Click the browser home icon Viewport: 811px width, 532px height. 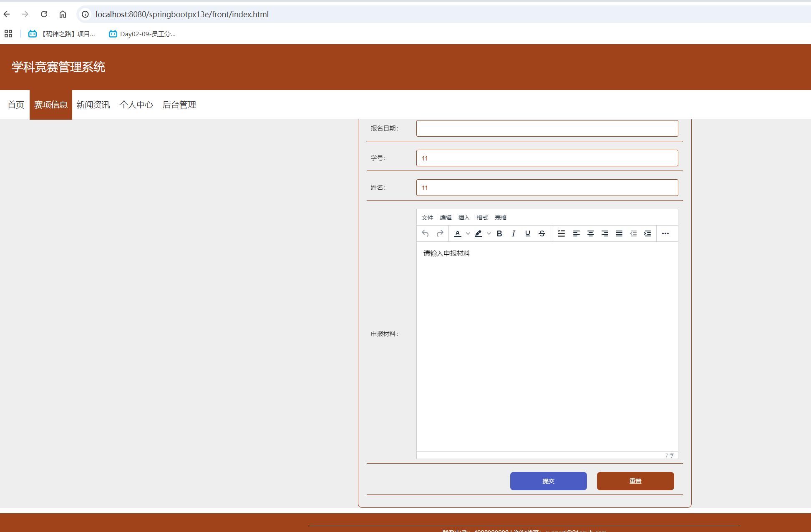63,14
